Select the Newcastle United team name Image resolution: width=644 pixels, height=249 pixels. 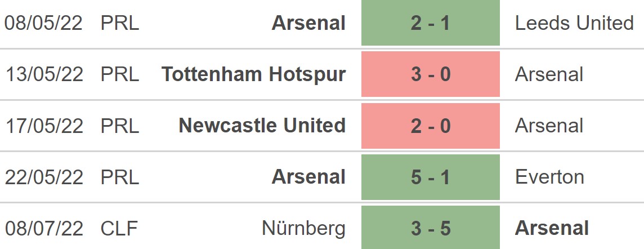pos(262,126)
